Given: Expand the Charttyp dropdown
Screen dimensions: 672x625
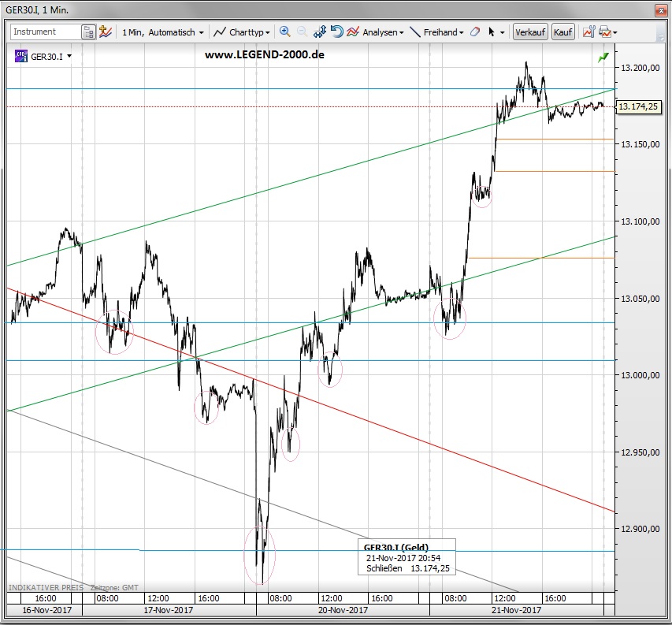Looking at the screenshot, I should pos(242,32).
